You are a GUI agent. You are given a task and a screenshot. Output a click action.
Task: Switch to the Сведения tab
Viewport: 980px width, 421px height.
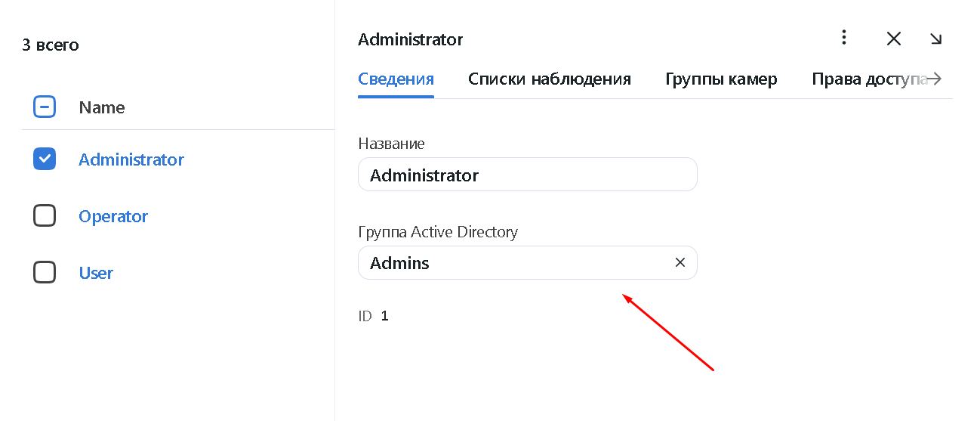click(x=396, y=79)
